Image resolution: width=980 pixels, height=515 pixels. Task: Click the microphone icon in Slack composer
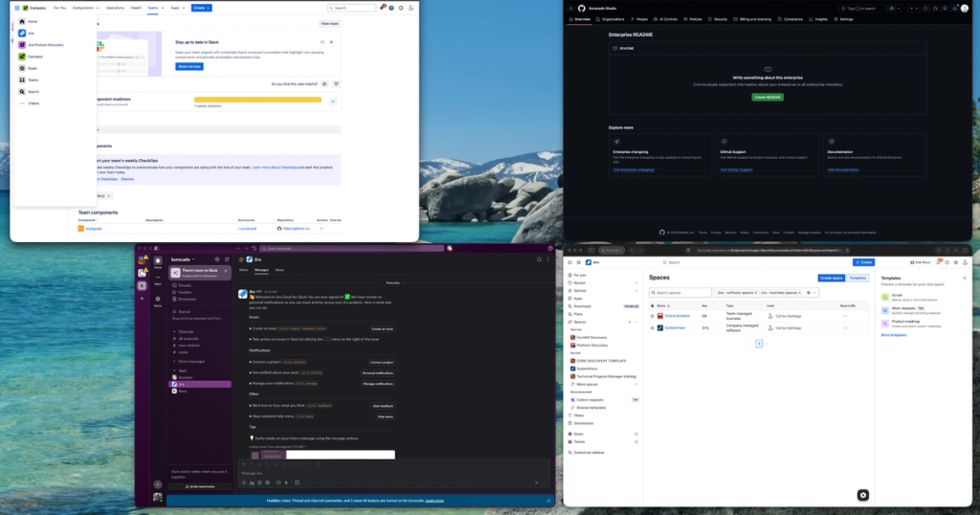click(286, 482)
